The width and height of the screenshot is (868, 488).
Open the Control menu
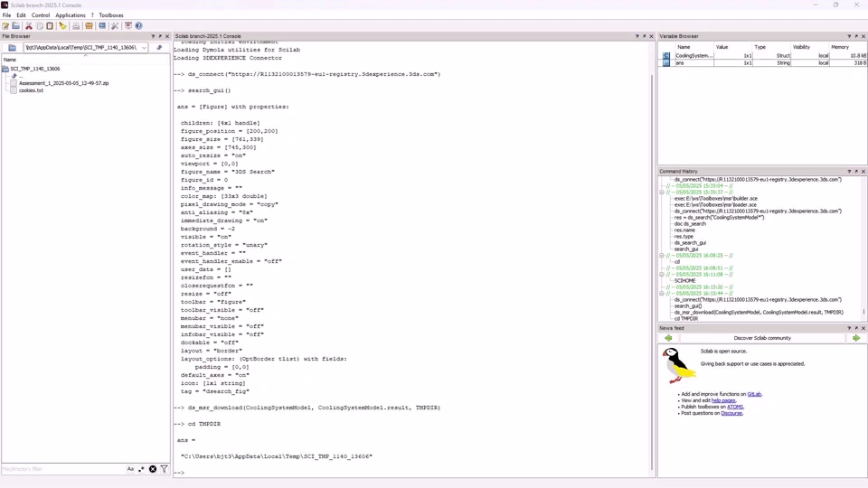click(41, 15)
